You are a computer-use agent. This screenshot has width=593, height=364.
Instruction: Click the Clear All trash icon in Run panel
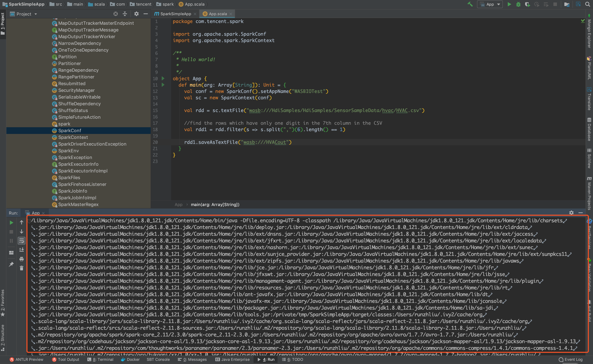(21, 268)
